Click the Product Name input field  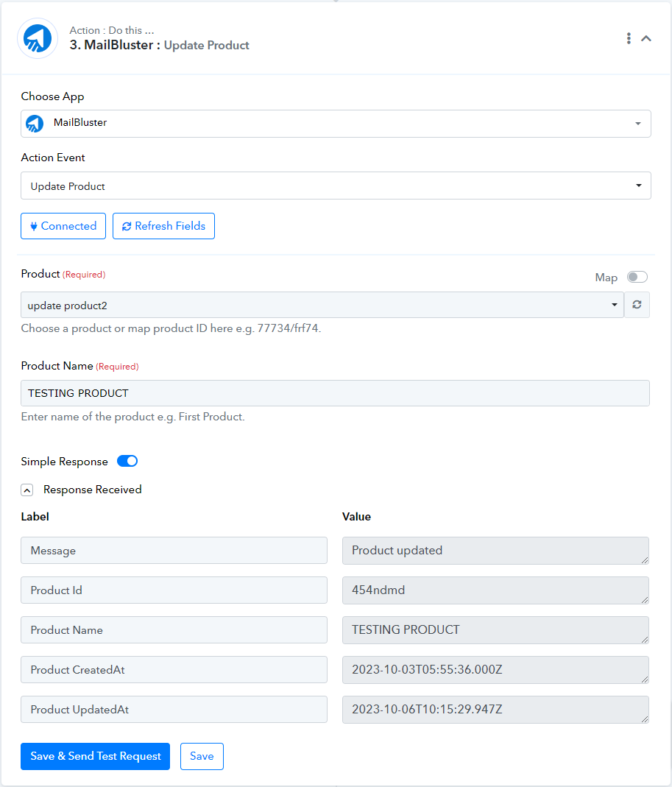tap(335, 393)
